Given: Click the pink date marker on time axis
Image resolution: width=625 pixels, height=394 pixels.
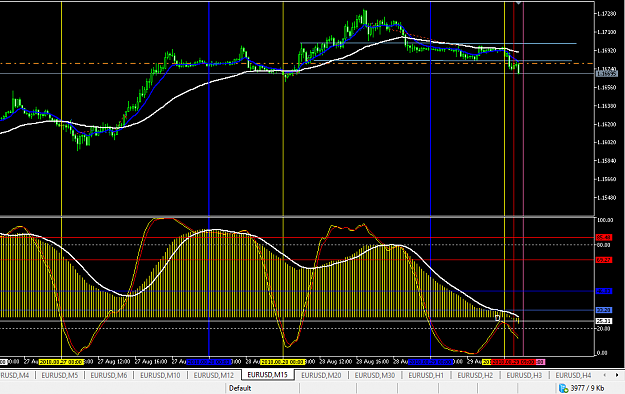Looking at the screenshot, I should coord(540,362).
